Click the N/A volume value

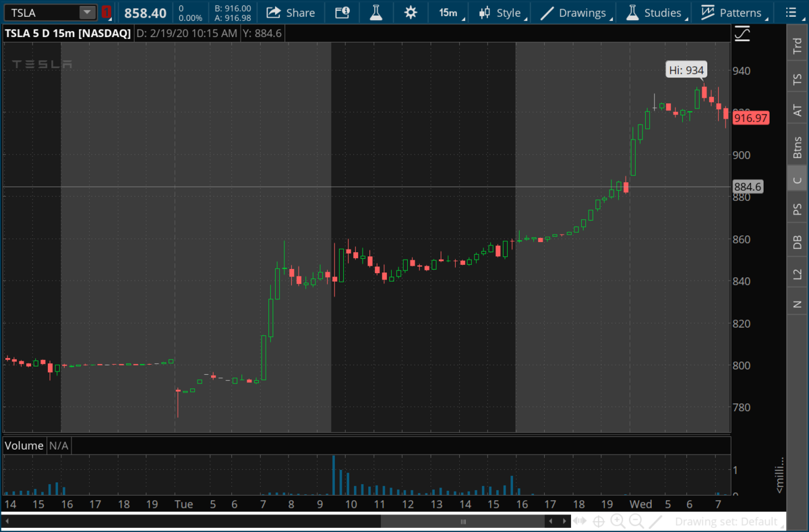click(59, 445)
